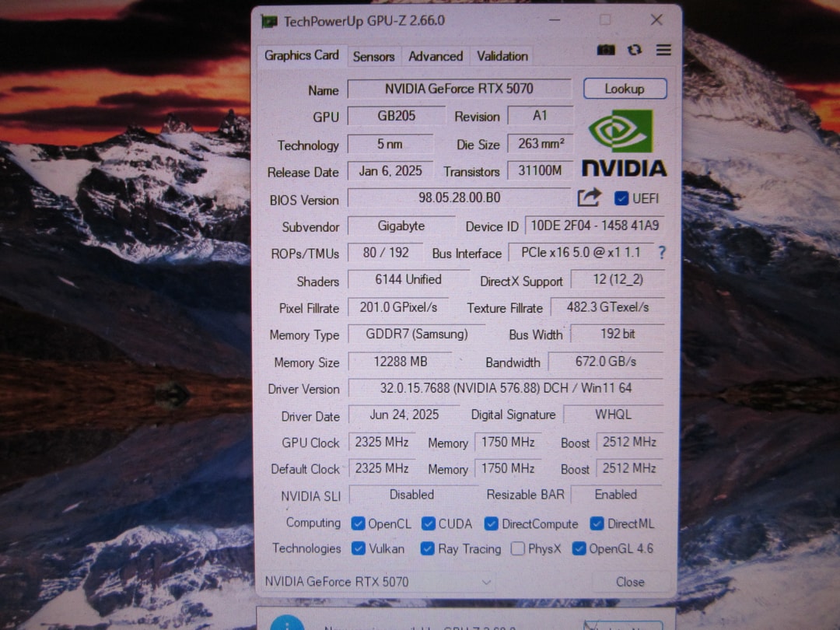Click the Technology value 5 nm

pos(390,144)
